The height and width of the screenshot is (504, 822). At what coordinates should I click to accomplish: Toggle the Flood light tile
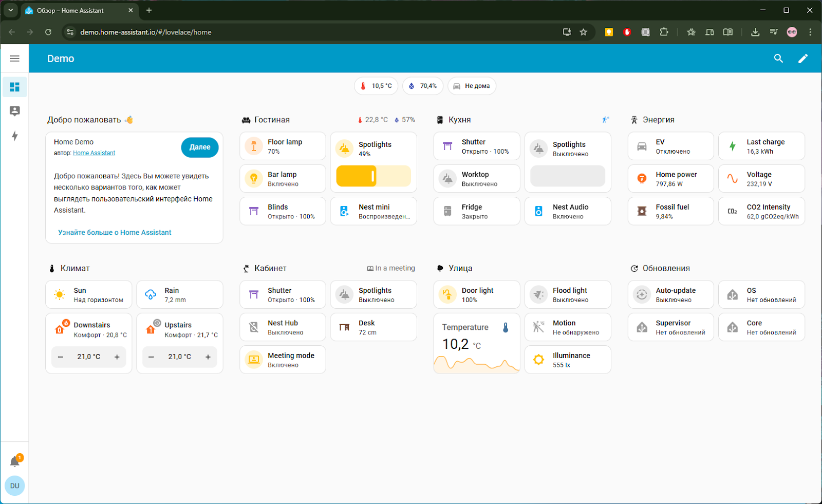(x=538, y=295)
